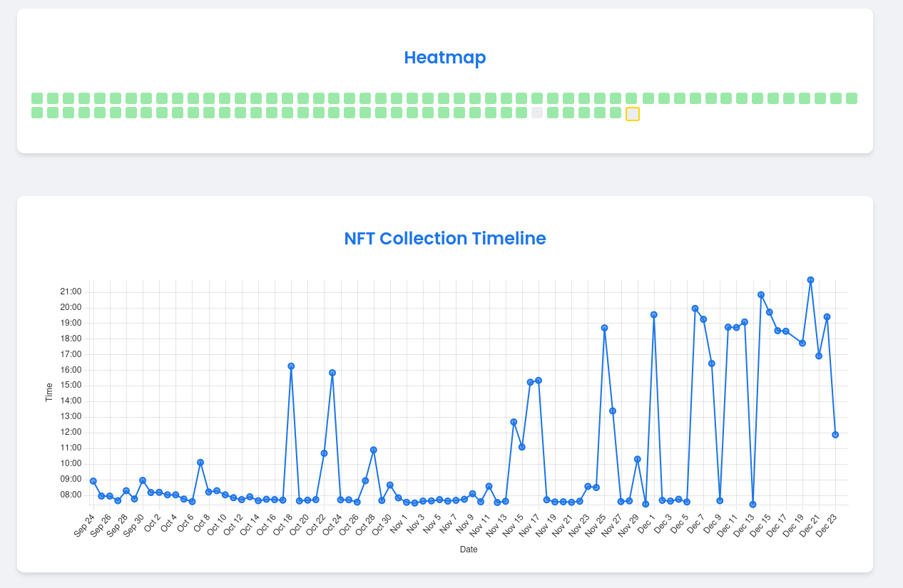Click the Oct 28 point near 11:00

click(x=374, y=450)
